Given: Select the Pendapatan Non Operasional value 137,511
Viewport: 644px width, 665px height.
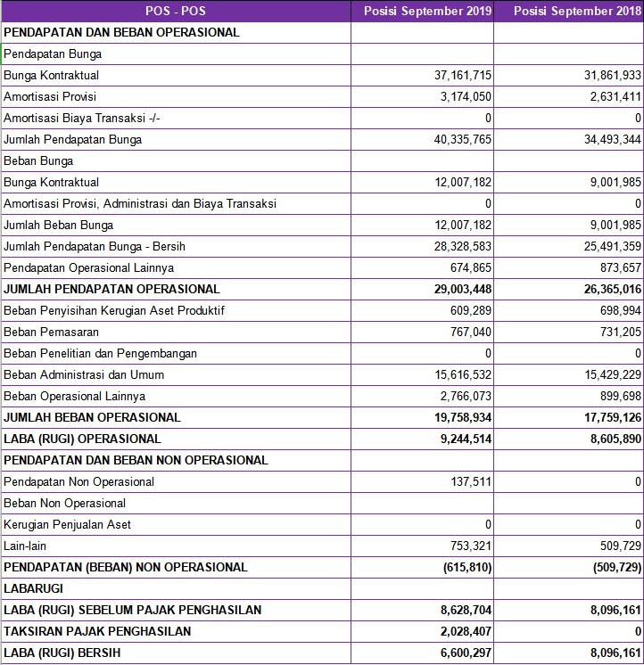Looking at the screenshot, I should pyautogui.click(x=471, y=481).
